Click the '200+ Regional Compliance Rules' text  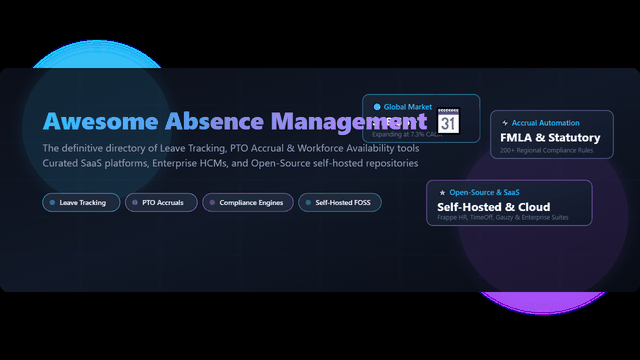pos(547,150)
